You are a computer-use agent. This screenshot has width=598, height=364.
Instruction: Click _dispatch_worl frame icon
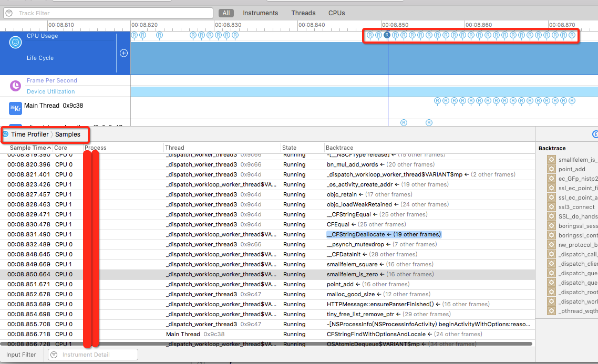[551, 301]
